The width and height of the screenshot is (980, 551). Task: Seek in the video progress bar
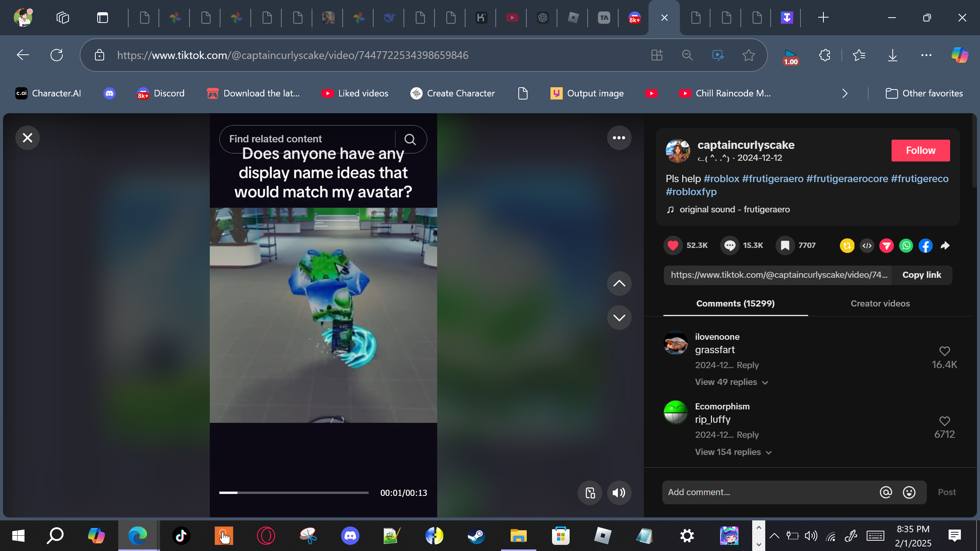[x=294, y=493]
